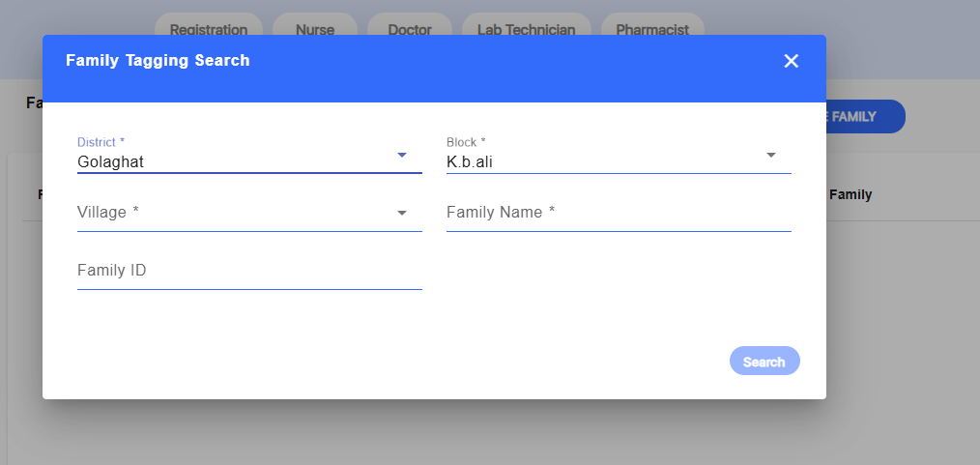Focus the empty Village field

(232, 213)
